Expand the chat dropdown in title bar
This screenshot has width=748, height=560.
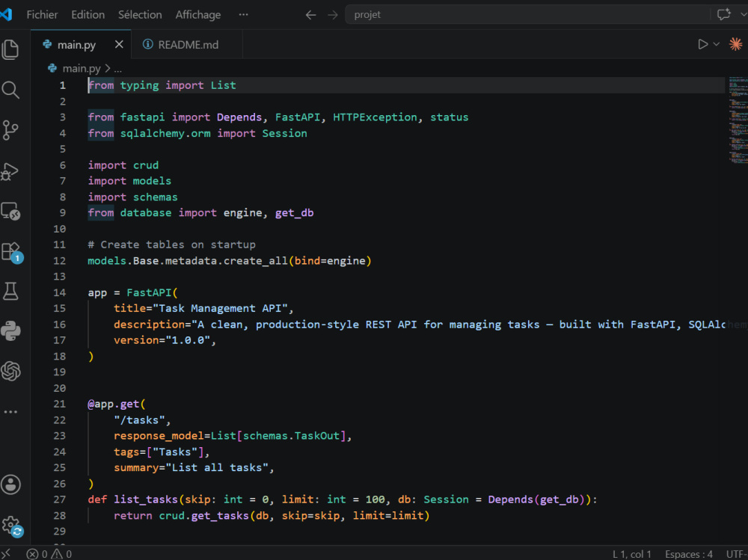(744, 14)
